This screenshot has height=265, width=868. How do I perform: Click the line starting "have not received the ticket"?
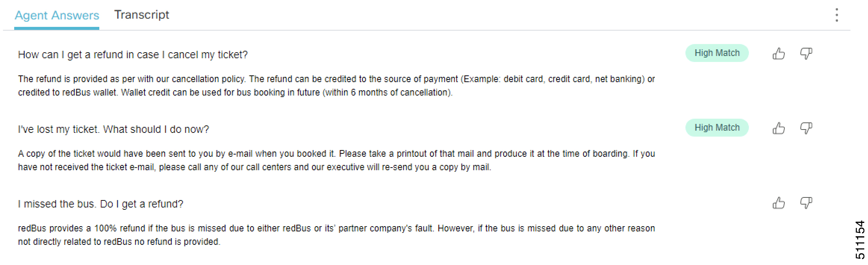click(254, 167)
